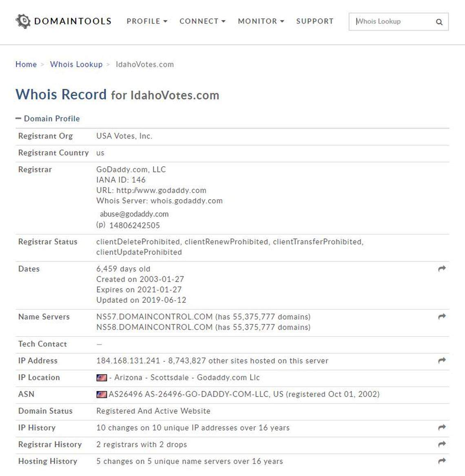Go to Home via the breadcrumb

pos(26,64)
